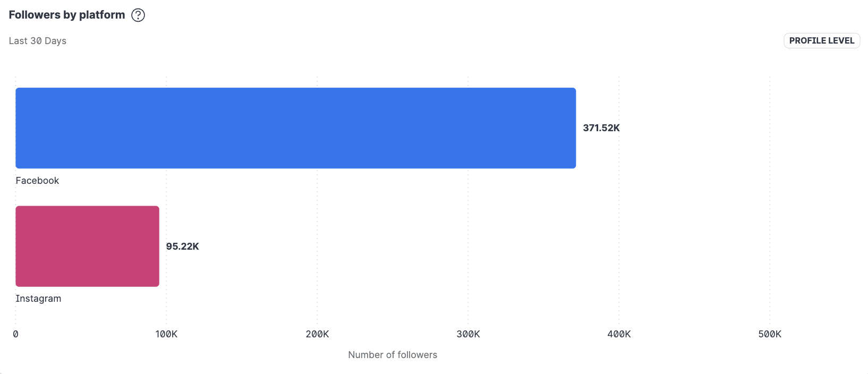Click the 371.52K value label
Viewport: 868px width, 374px height.
click(x=601, y=128)
